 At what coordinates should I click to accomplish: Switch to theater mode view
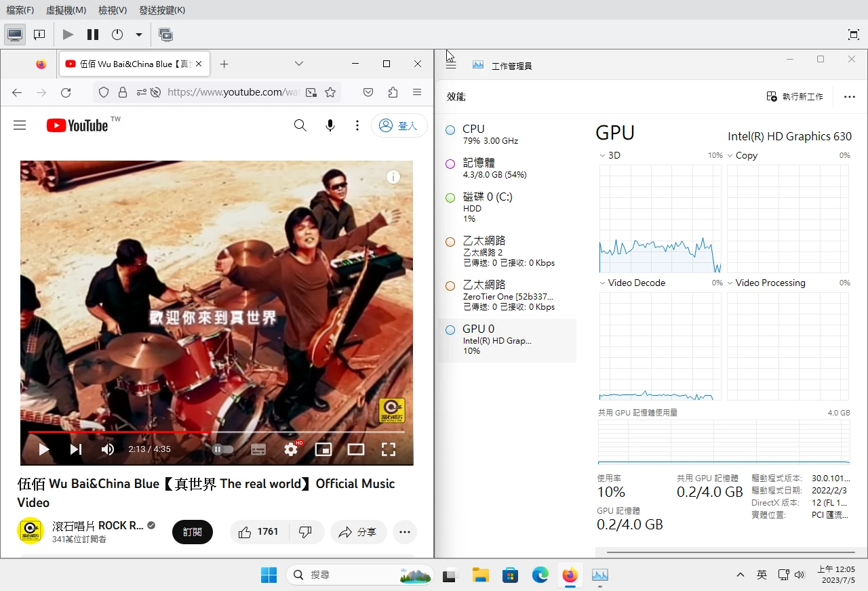click(356, 449)
